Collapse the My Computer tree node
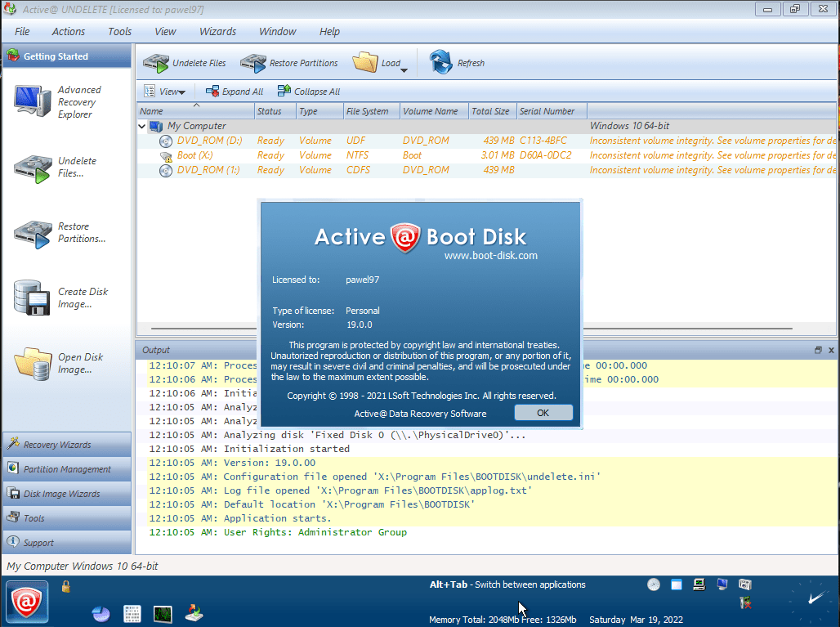The image size is (840, 627). tap(142, 127)
